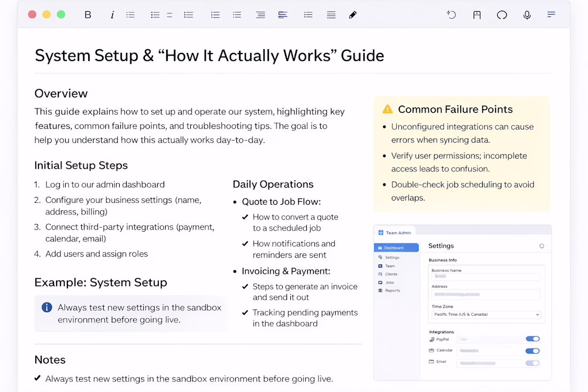Click the "Example: System Setup" heading
This screenshot has height=392, width=588.
[x=101, y=282]
